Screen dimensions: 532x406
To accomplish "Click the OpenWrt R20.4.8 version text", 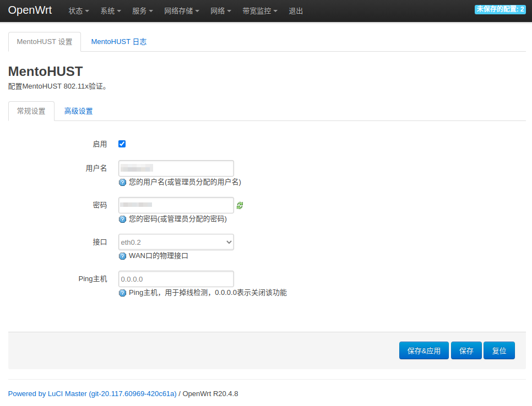I will tap(210, 393).
